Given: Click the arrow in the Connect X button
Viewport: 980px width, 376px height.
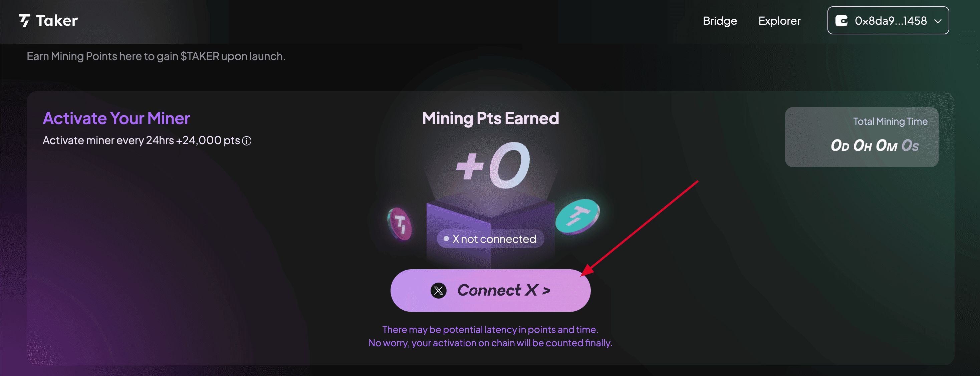Looking at the screenshot, I should point(546,291).
